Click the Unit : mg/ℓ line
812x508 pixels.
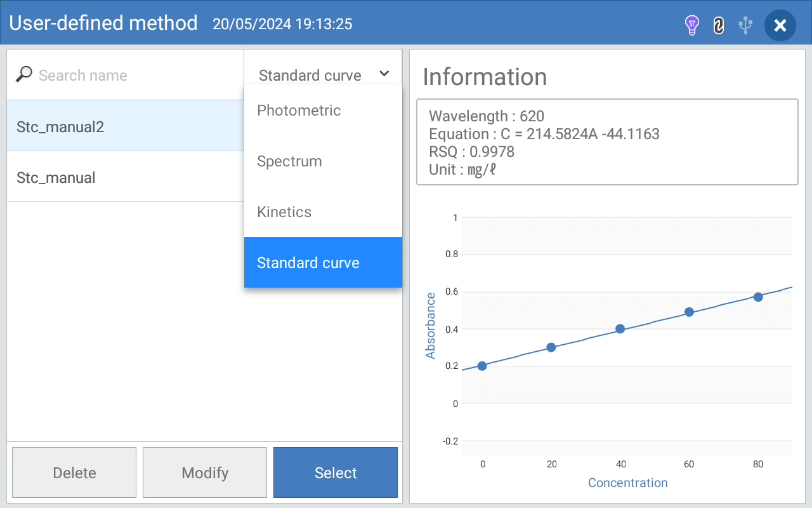(x=462, y=170)
